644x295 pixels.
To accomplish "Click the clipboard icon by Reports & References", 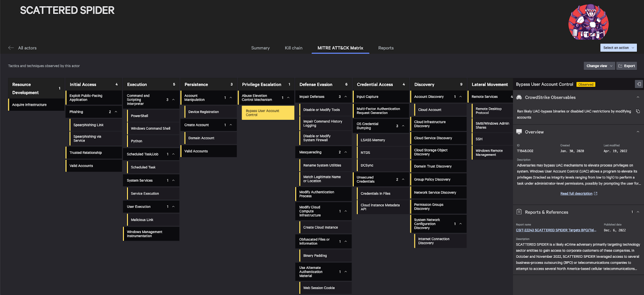I will coord(519,212).
